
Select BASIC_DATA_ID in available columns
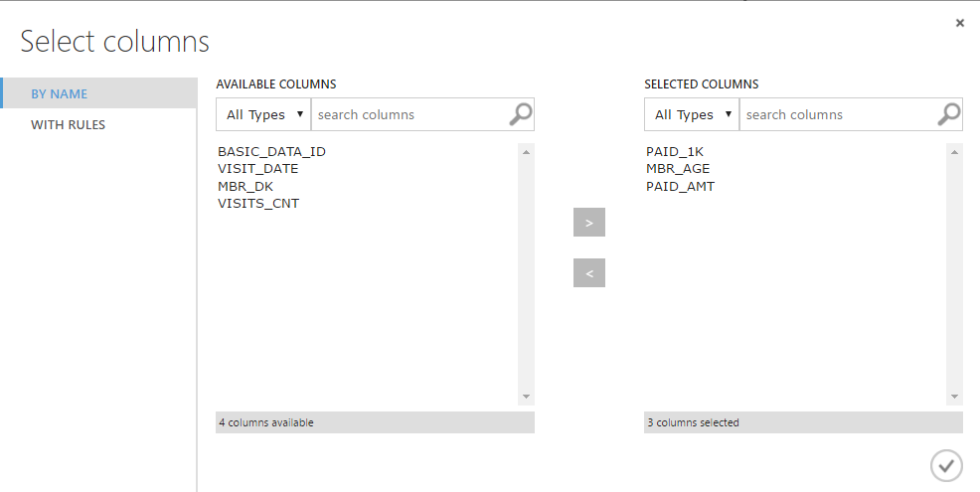[271, 152]
